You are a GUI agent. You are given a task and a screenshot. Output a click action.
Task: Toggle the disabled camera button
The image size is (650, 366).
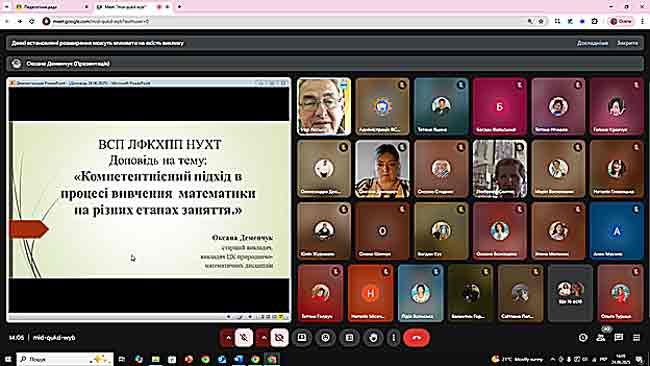click(279, 338)
